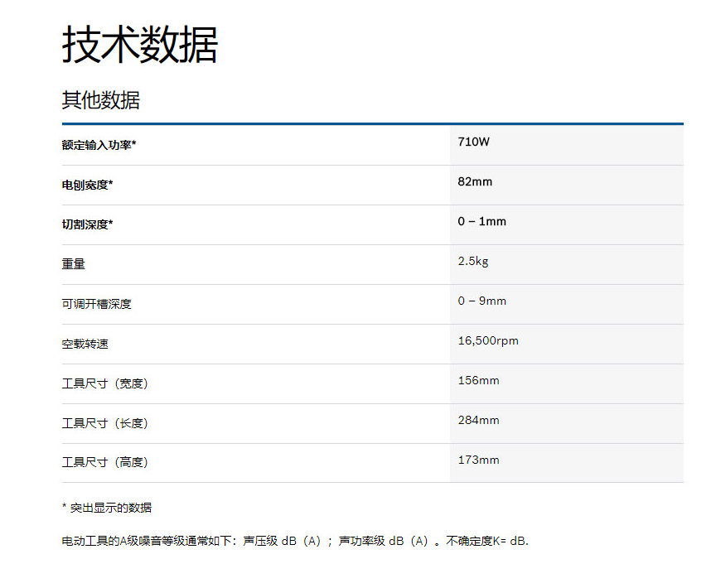Click the 82mm planer width value
This screenshot has height=588, width=716.
coord(475,181)
